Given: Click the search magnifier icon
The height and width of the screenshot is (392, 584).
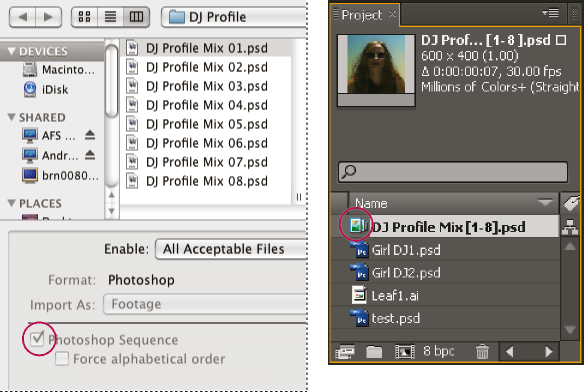Looking at the screenshot, I should (x=349, y=172).
